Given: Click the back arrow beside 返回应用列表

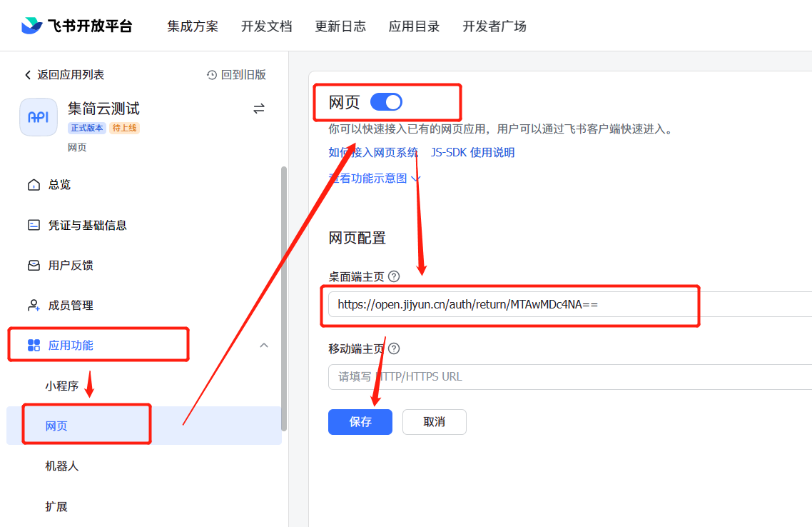Looking at the screenshot, I should (28, 75).
